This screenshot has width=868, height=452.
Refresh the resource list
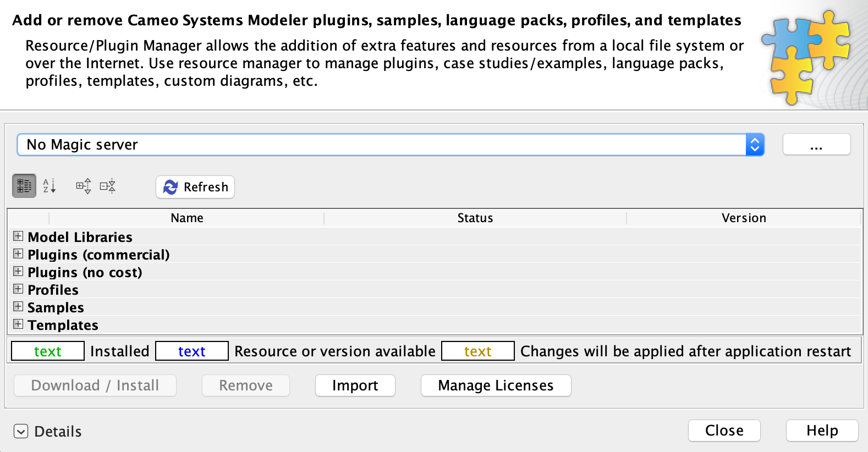pyautogui.click(x=195, y=187)
